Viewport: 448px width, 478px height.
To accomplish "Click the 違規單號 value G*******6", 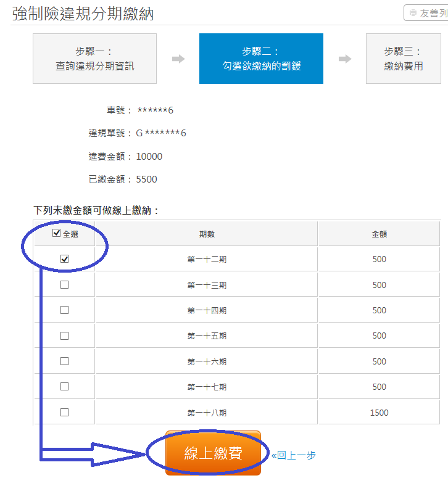I will coord(160,133).
